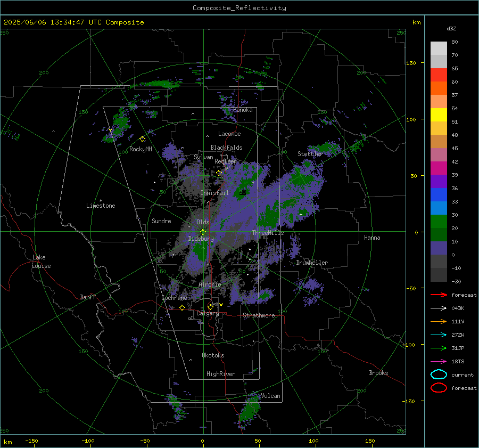This screenshot has width=479, height=448.
Task: Pick the bright green 30-20 dBZ swatch
Action: pos(439,222)
